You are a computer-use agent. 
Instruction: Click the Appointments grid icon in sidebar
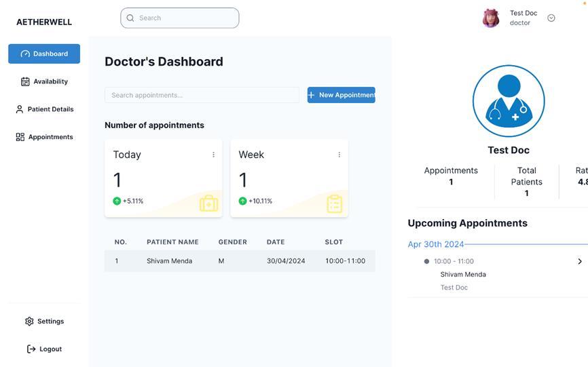[20, 137]
